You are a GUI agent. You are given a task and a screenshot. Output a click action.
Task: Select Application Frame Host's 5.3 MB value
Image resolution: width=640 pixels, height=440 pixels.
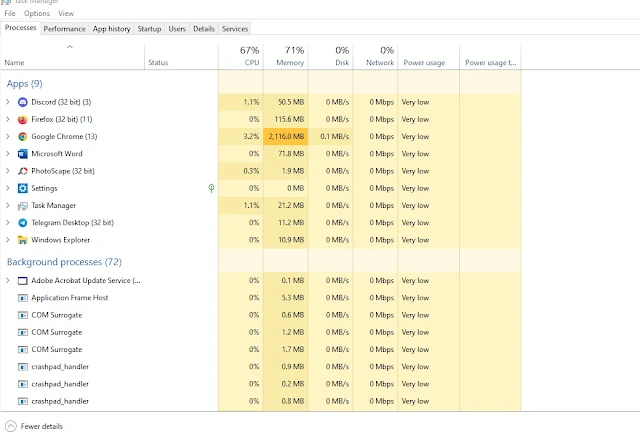coord(293,298)
